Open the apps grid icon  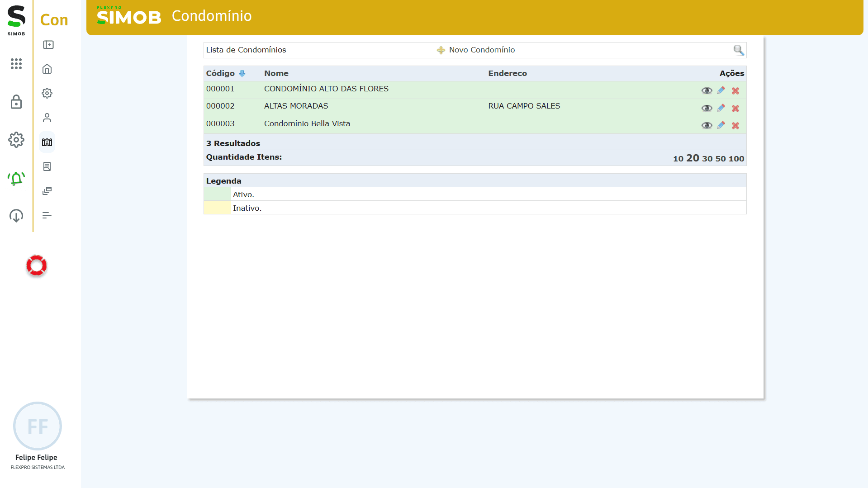(16, 64)
